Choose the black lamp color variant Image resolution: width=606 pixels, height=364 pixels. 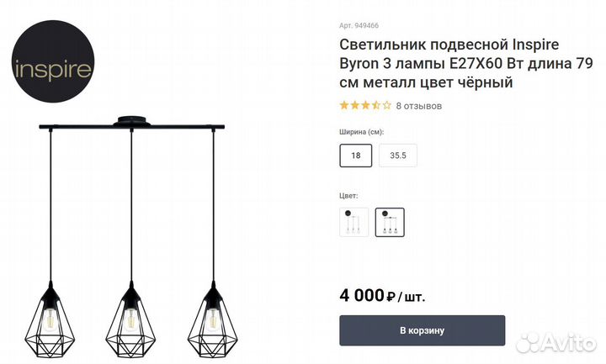(x=390, y=222)
